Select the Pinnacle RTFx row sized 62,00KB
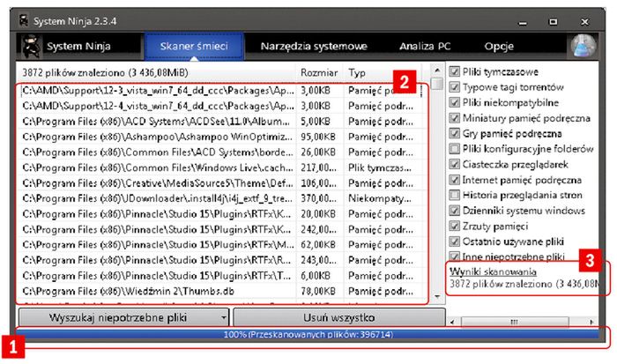Screen dimensions: 617x364 pyautogui.click(x=221, y=245)
